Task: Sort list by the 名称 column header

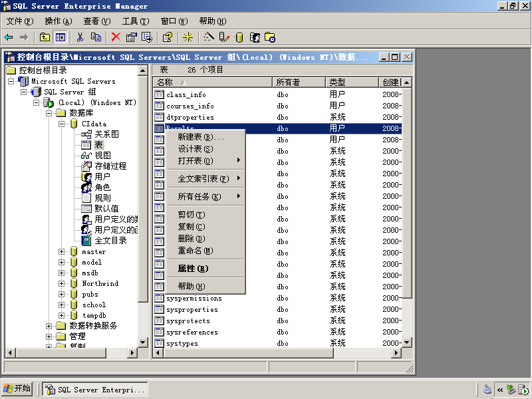Action: tap(213, 82)
